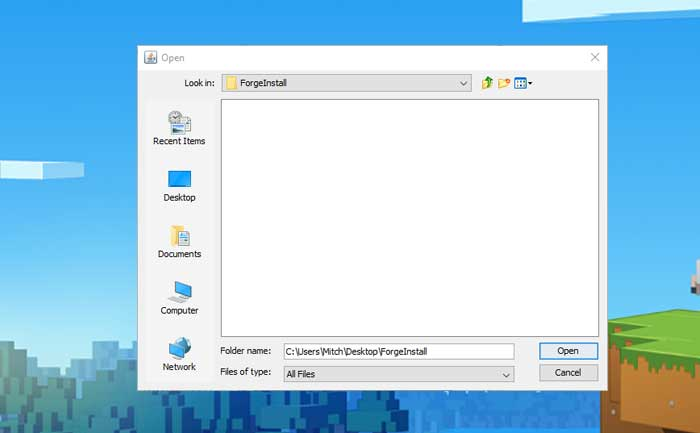Open the view menu icon
This screenshot has height=433, width=700.
pyautogui.click(x=523, y=83)
